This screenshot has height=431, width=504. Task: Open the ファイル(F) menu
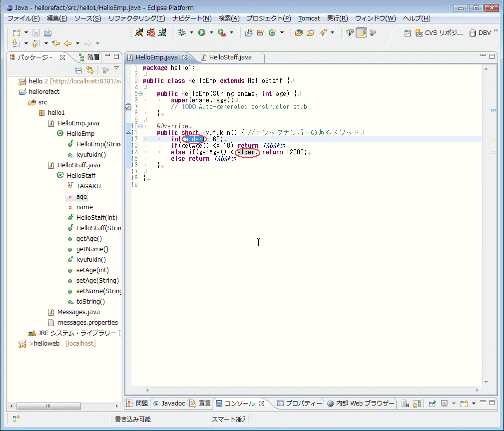click(23, 18)
